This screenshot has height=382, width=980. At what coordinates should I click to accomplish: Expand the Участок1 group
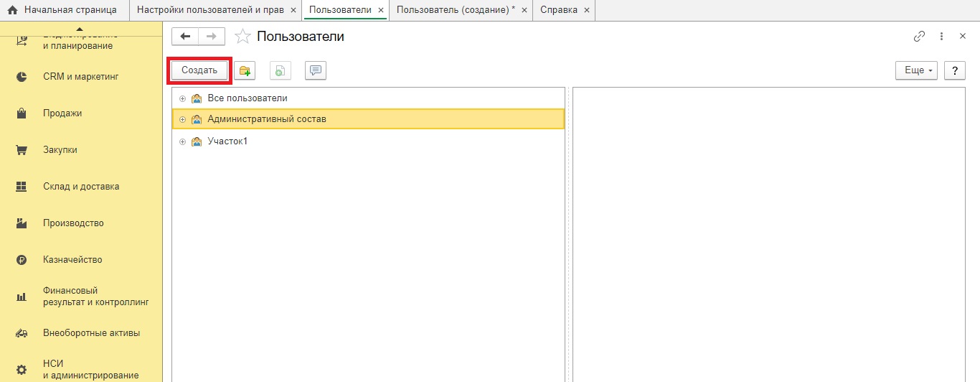click(182, 141)
